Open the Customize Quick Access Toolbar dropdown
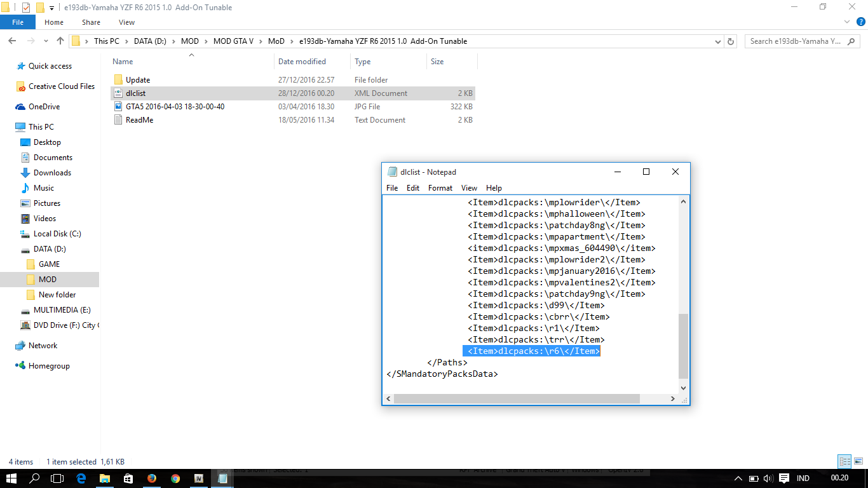Screen dimensions: 868x488 (x=52, y=8)
